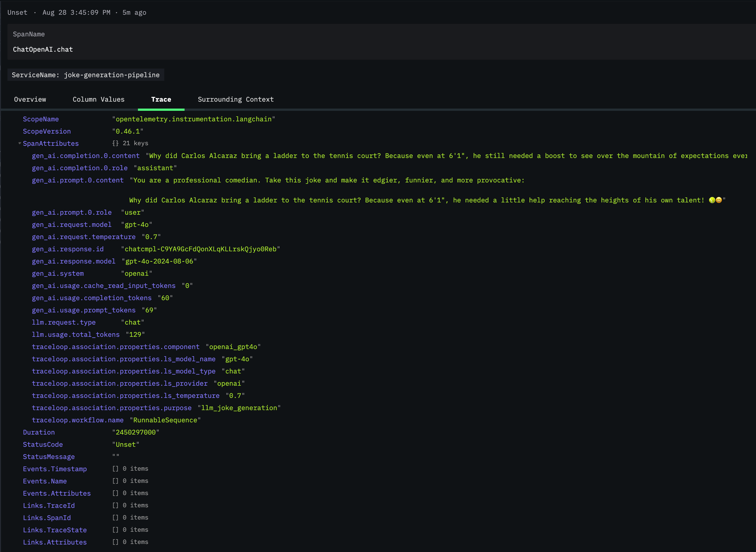The image size is (756, 552).
Task: Select the Duration field key
Action: pyautogui.click(x=39, y=432)
